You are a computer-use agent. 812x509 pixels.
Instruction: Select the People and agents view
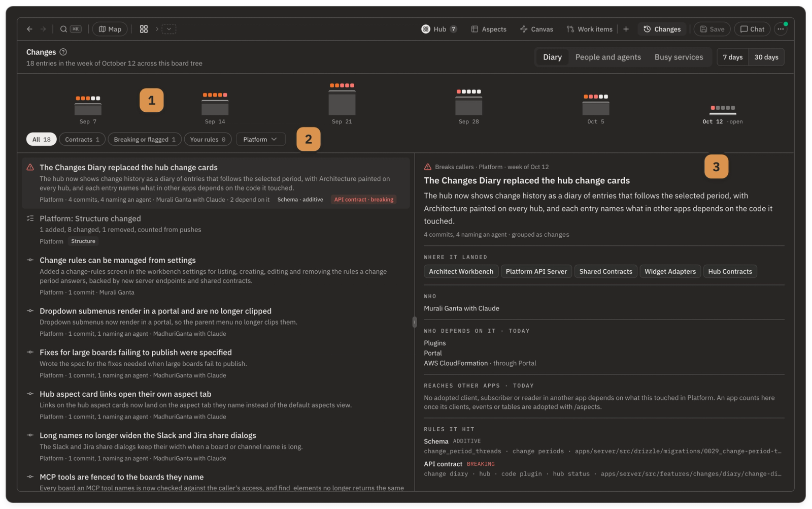[608, 57]
